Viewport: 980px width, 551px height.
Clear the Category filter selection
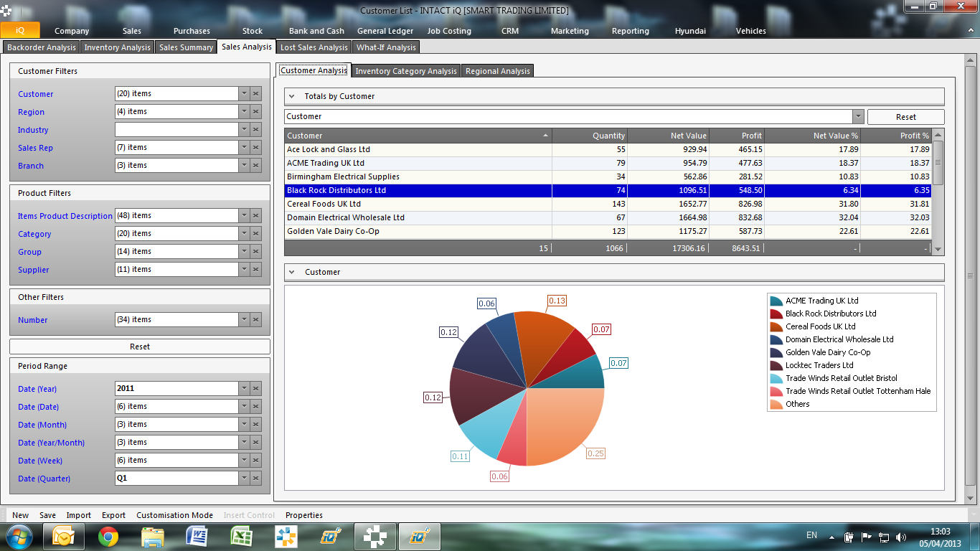(256, 233)
